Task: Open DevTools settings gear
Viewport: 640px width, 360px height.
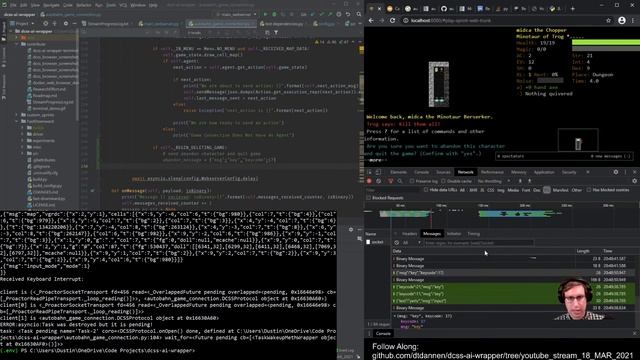Action: coord(616,172)
